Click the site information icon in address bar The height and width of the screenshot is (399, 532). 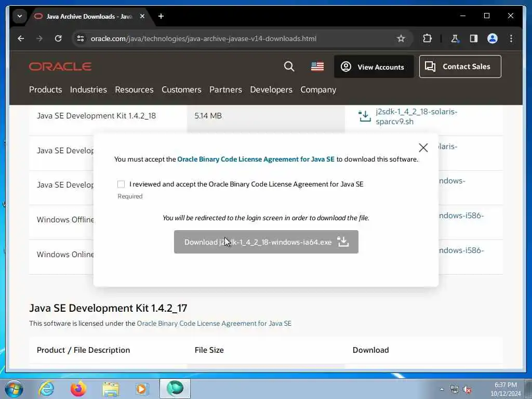[x=81, y=38]
